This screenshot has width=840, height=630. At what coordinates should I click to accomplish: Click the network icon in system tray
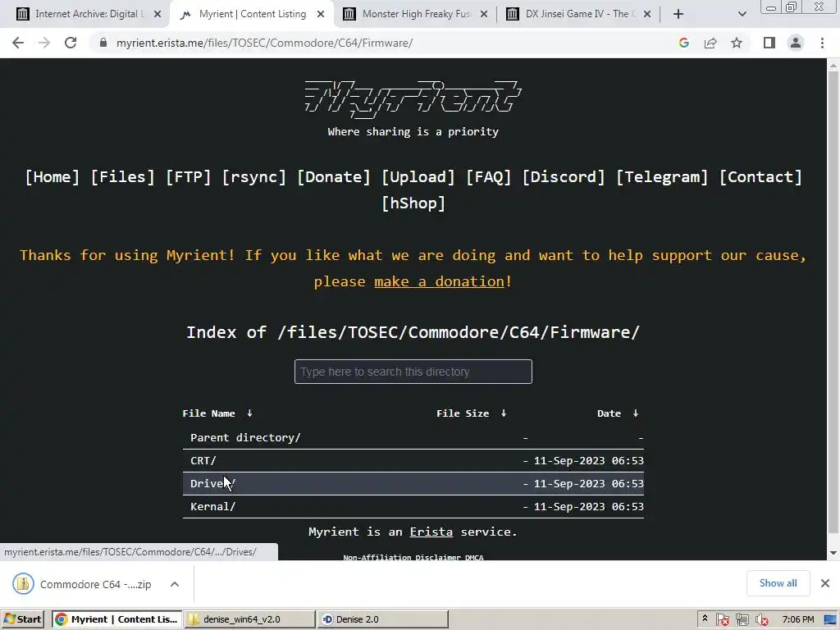point(742,620)
